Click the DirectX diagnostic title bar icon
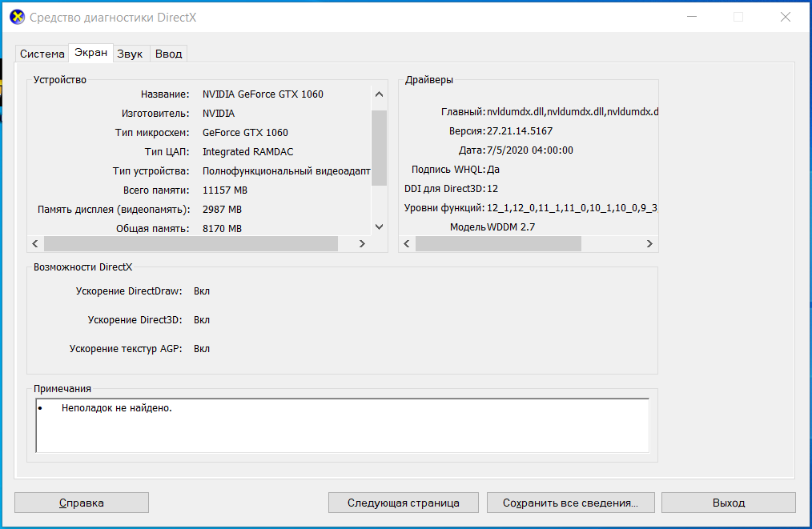The height and width of the screenshot is (529, 812). [17, 17]
